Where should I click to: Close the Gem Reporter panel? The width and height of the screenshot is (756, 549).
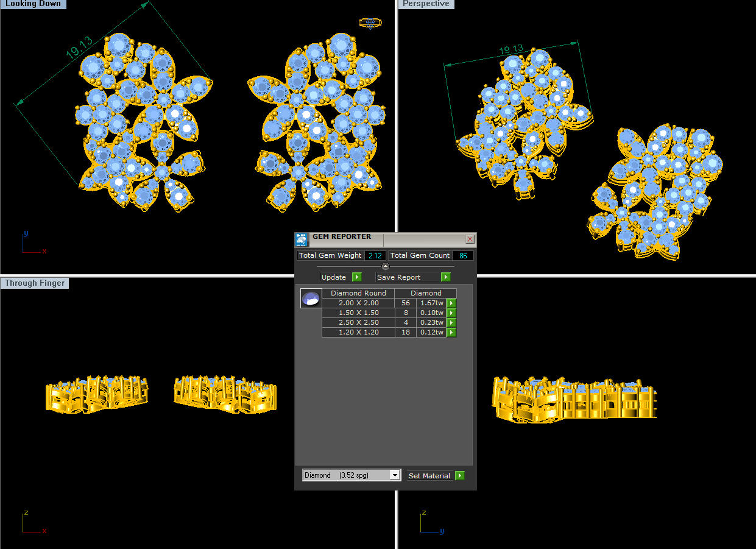470,239
